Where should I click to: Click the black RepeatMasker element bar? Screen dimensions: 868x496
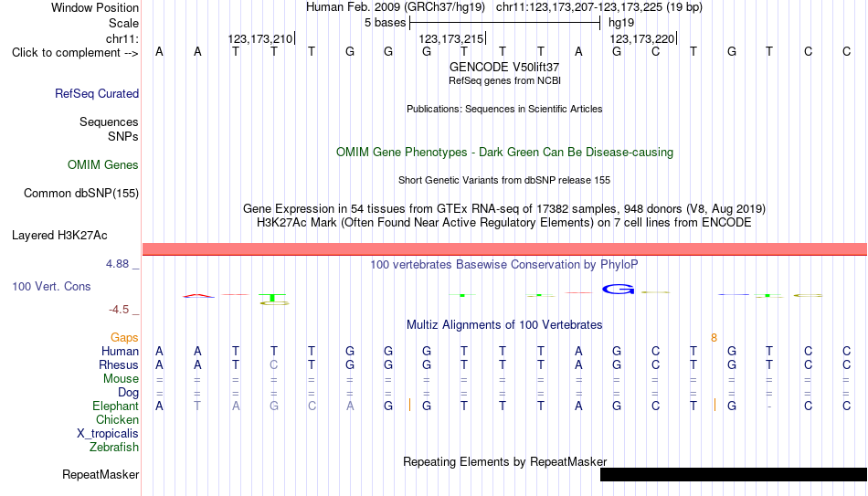(734, 474)
